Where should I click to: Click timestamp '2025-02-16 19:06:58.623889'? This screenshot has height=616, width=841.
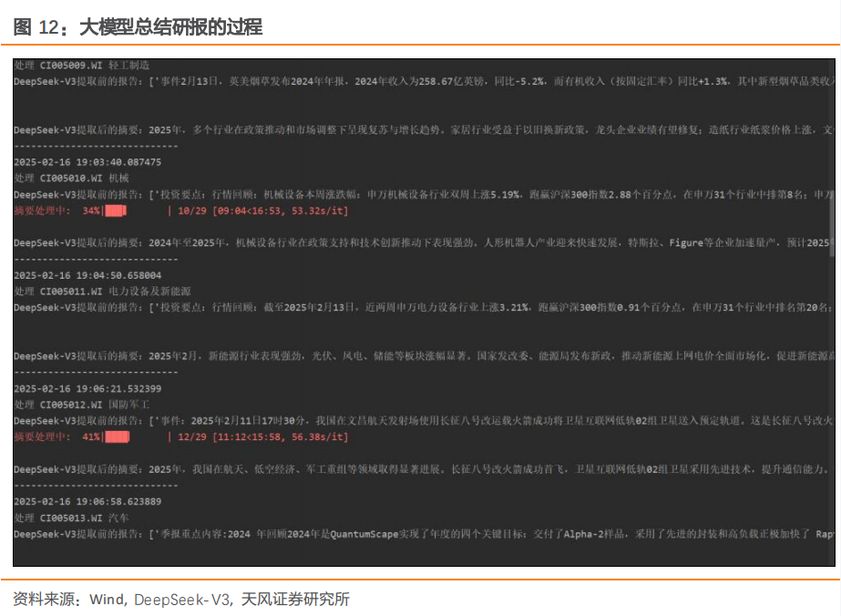pyautogui.click(x=87, y=501)
